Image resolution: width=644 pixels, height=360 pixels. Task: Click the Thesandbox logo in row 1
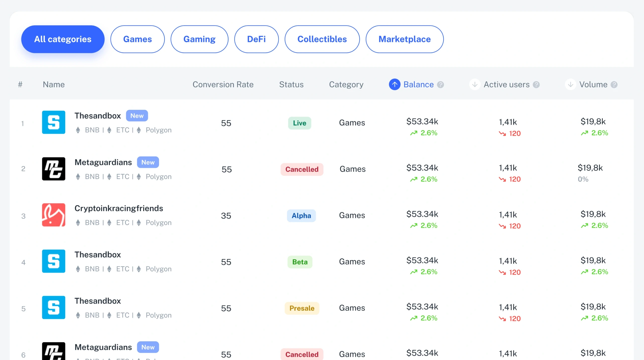point(54,122)
